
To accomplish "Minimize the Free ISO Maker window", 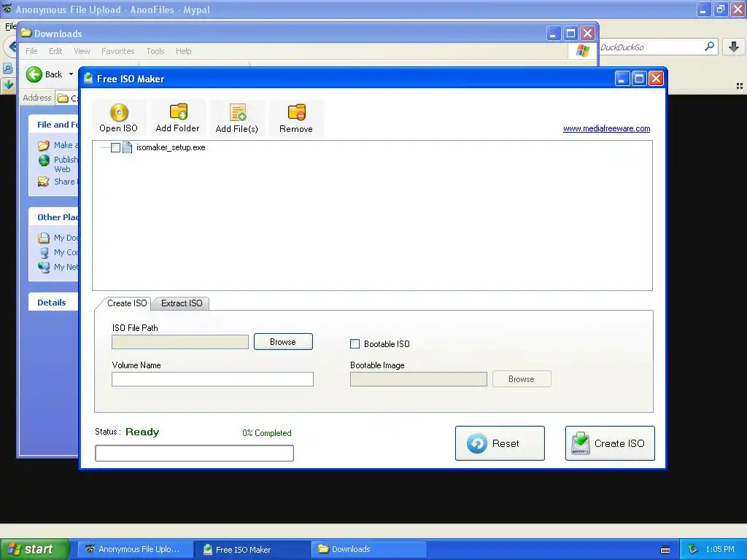I will 622,79.
